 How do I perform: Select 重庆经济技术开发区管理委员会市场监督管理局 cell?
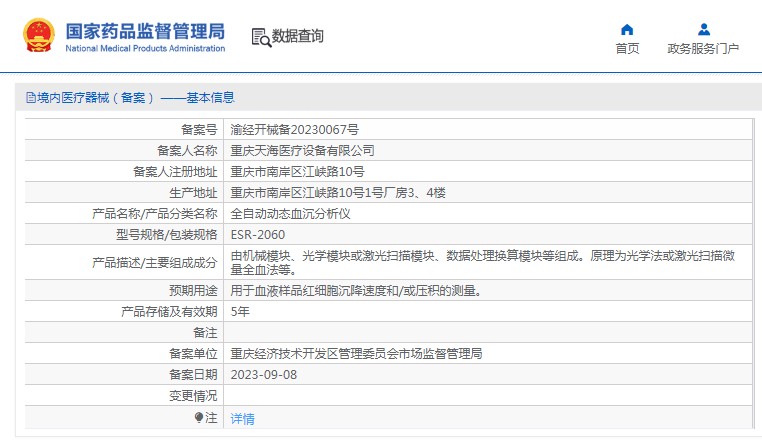click(356, 354)
